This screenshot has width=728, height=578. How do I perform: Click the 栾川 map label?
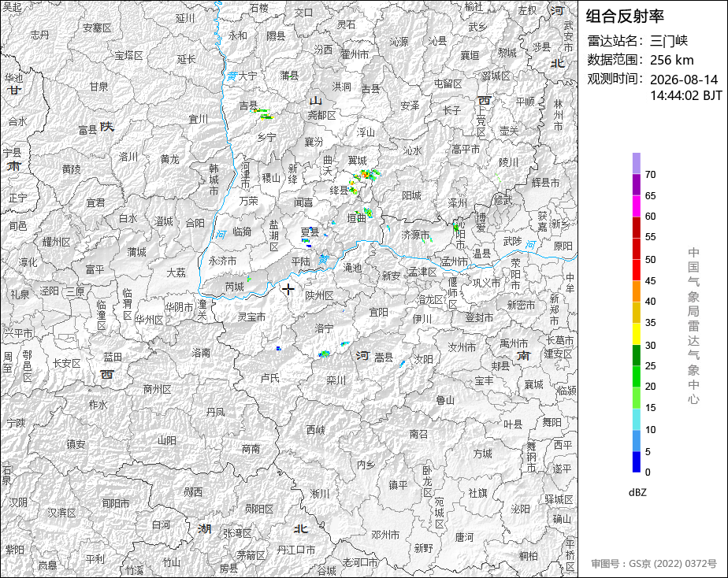pos(336,380)
